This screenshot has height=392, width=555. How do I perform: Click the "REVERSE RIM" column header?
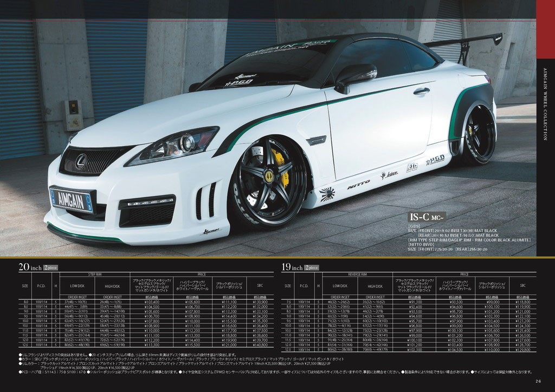point(357,275)
